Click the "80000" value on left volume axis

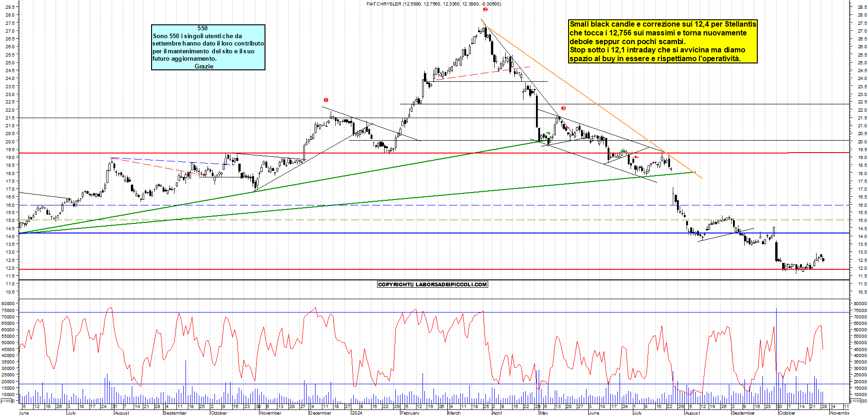(x=8, y=303)
